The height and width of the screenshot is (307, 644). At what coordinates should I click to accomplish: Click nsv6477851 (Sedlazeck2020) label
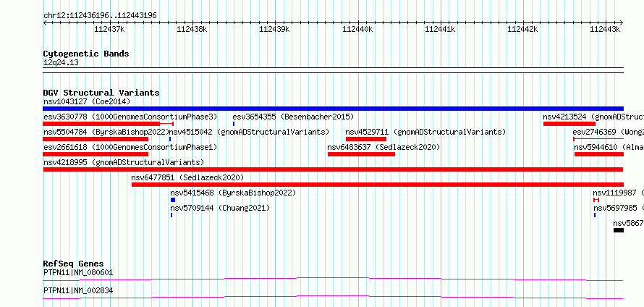click(x=187, y=177)
